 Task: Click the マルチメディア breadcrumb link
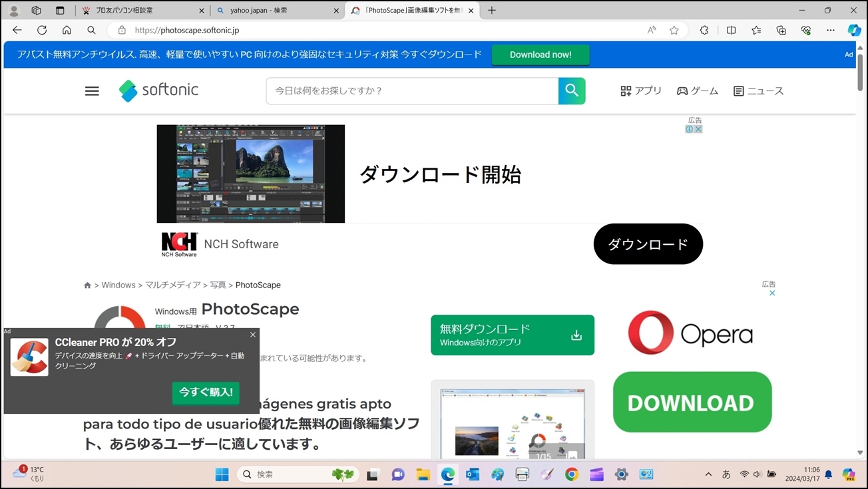point(173,285)
